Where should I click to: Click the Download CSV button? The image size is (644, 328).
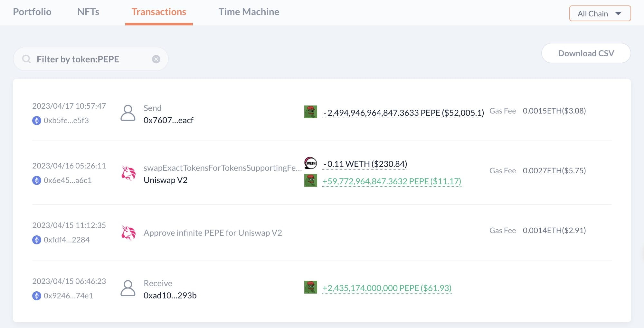pos(586,53)
